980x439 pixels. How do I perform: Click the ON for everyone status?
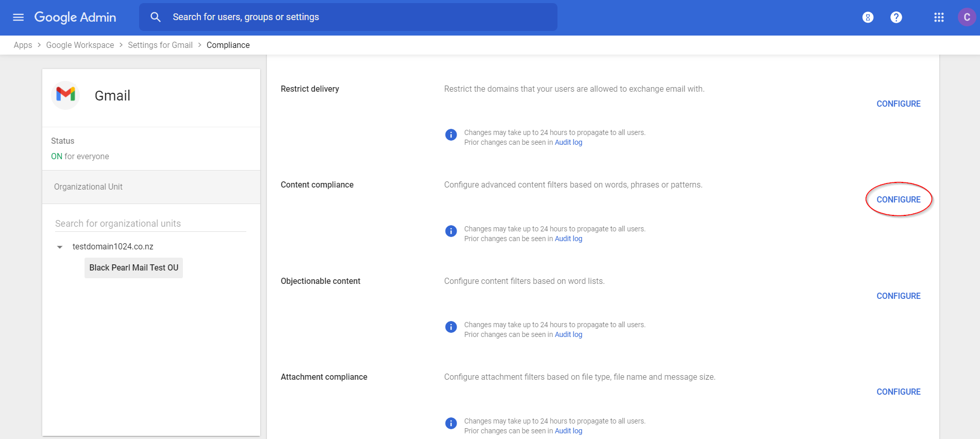pos(80,156)
